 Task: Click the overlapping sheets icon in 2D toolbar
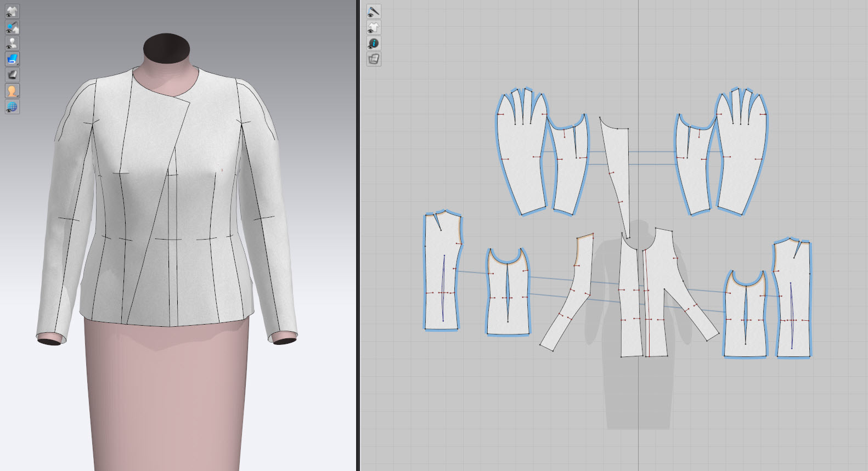tap(374, 59)
